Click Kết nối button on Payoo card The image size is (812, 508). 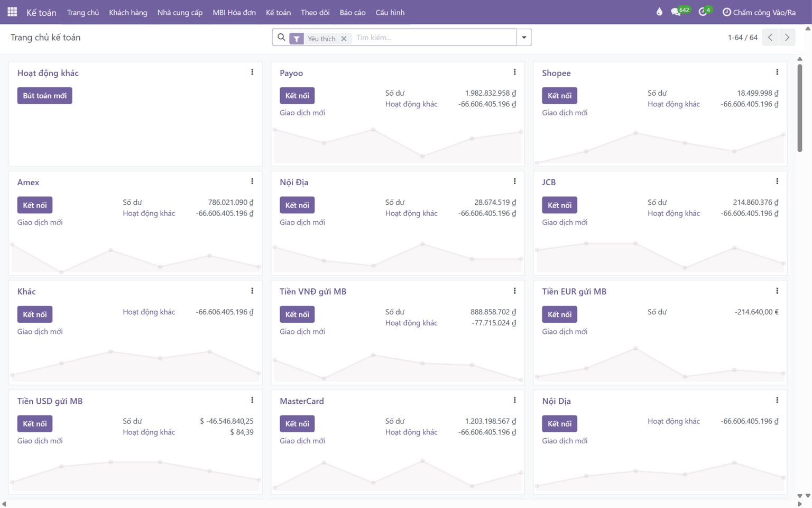click(x=297, y=96)
